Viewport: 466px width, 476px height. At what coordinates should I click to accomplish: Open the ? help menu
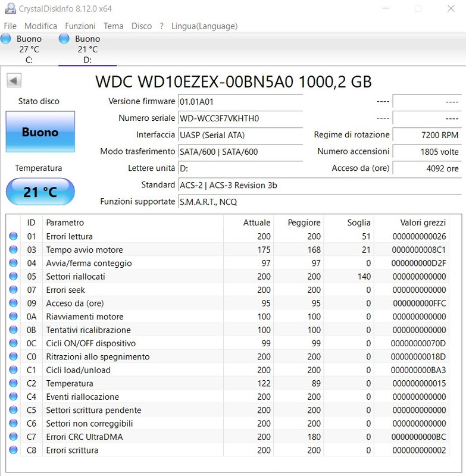(162, 26)
